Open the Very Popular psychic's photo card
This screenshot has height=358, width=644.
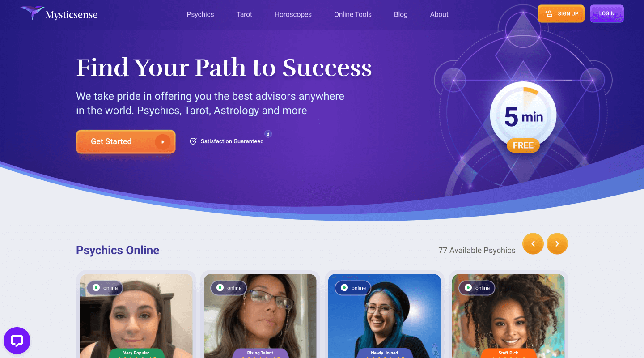(x=136, y=316)
